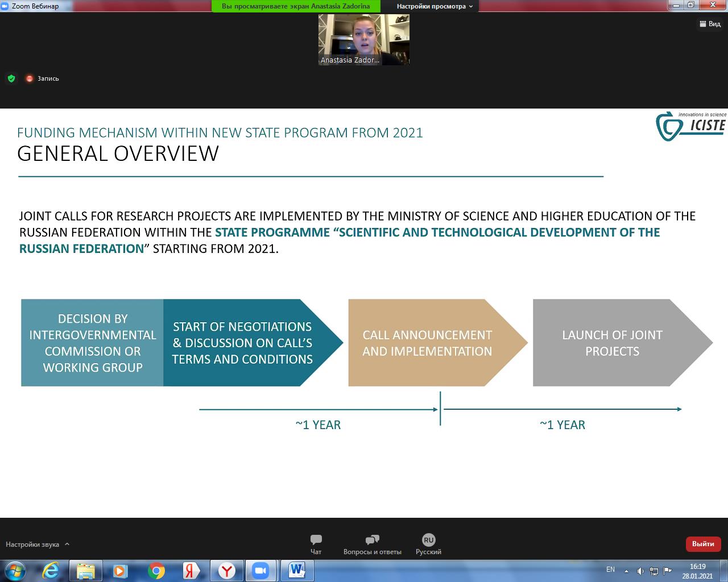Leave the webinar with Выйти button
The height and width of the screenshot is (582, 728).
point(703,544)
